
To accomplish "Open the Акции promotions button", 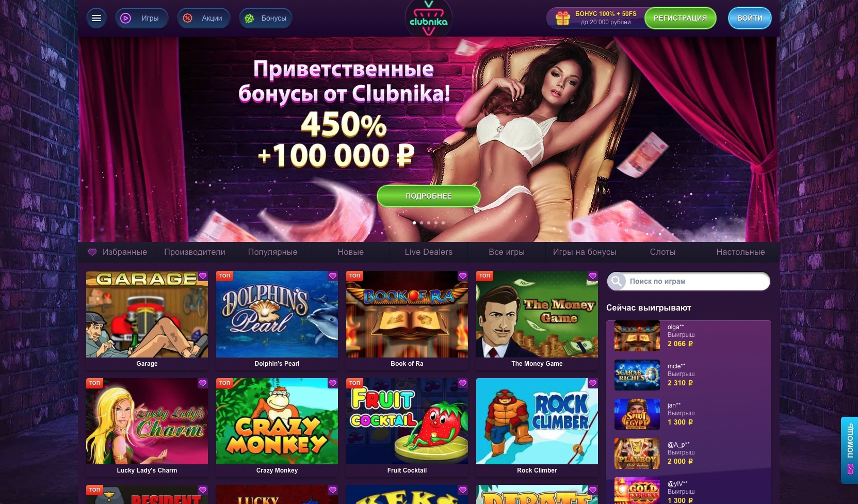I will [203, 18].
